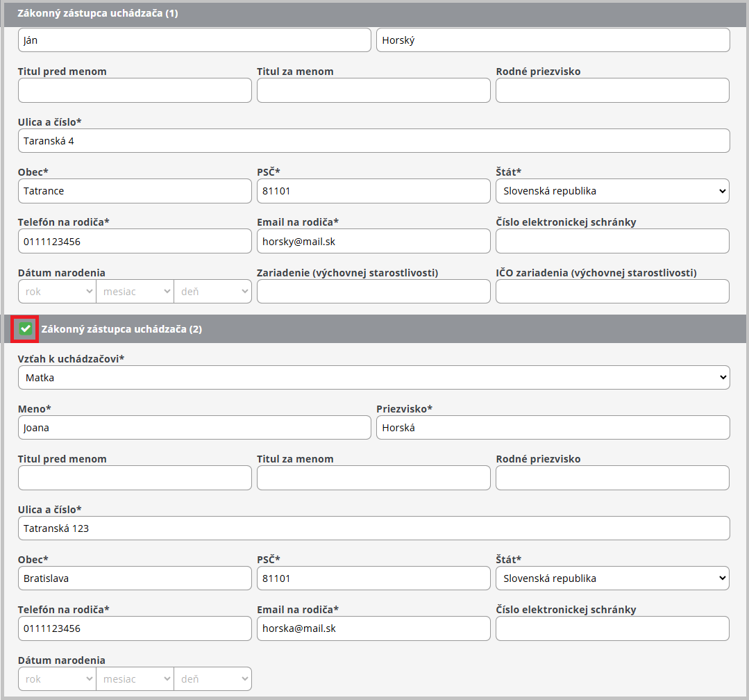This screenshot has width=749, height=700.
Task: Click the Zákonný zástupca uchádzača (2) header text
Action: (x=121, y=329)
